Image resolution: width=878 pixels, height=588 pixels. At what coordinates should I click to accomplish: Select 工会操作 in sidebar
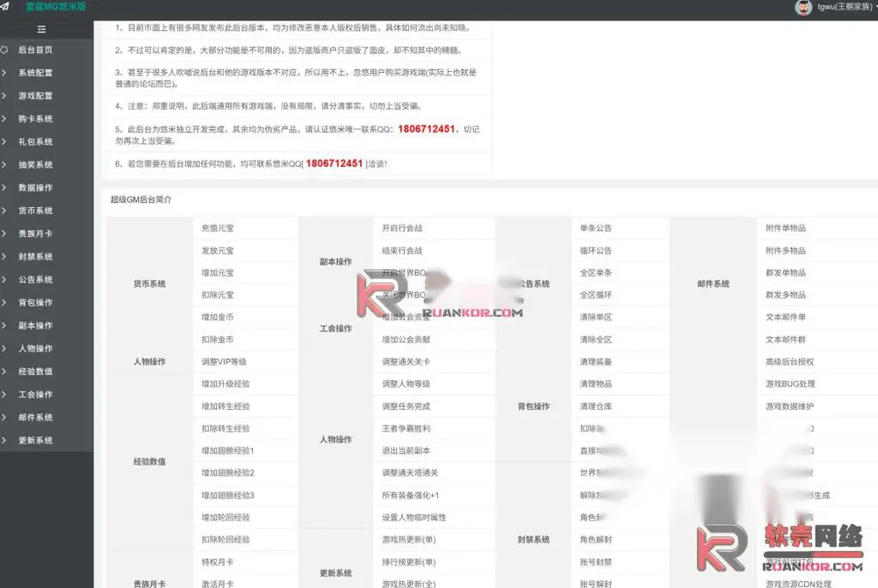[35, 394]
